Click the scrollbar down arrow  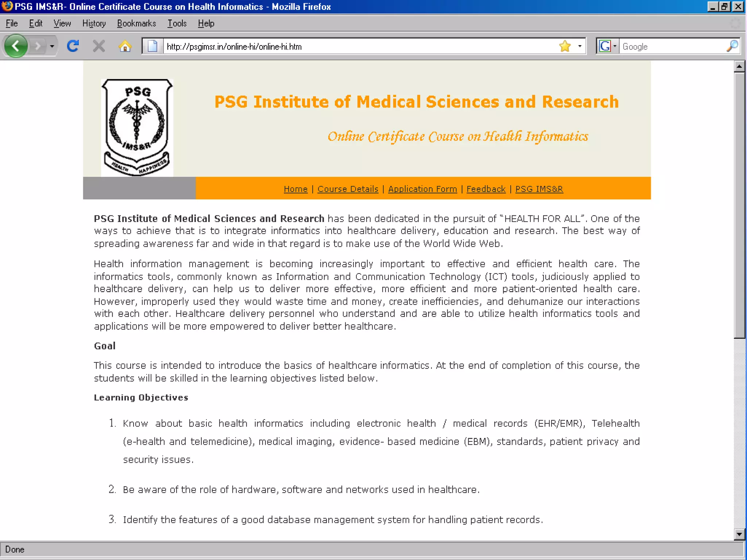click(739, 534)
